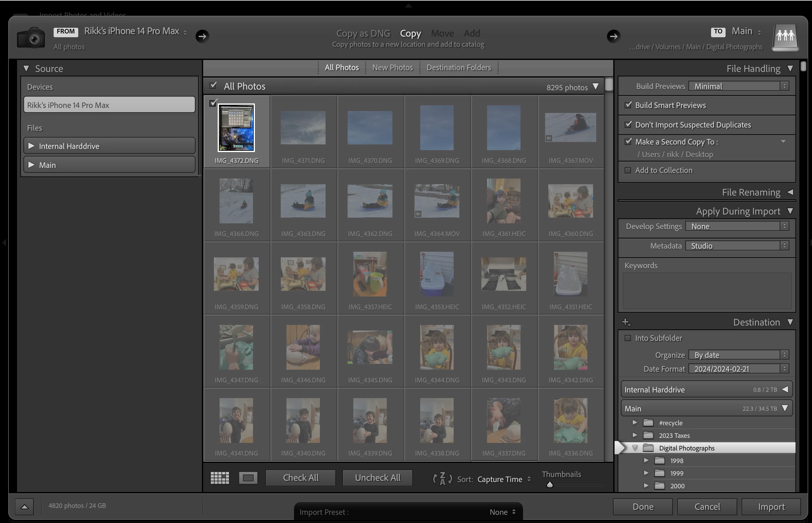Click the sort direction A-Z icon
The height and width of the screenshot is (523, 812).
(442, 479)
